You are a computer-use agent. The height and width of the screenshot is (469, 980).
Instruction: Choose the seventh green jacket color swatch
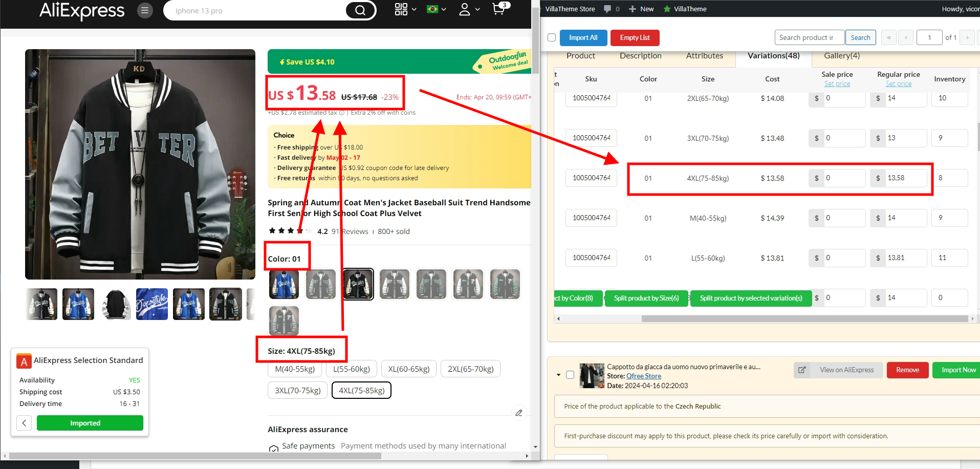coord(505,284)
